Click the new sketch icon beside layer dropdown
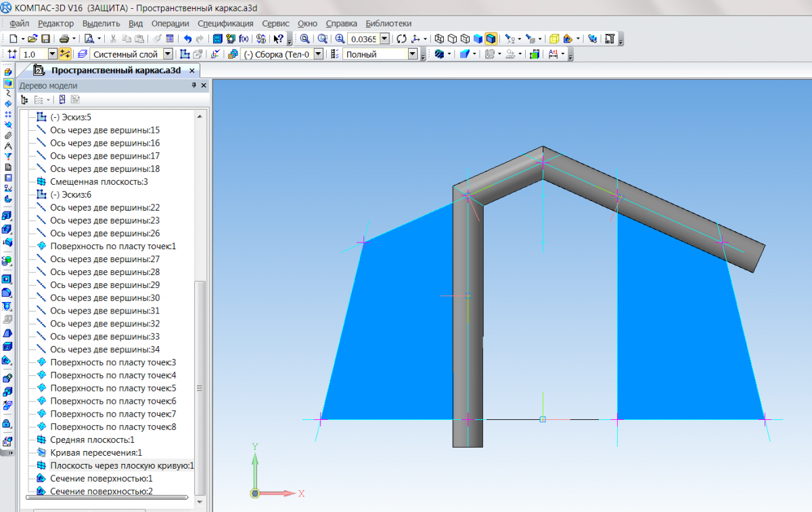 coord(185,54)
